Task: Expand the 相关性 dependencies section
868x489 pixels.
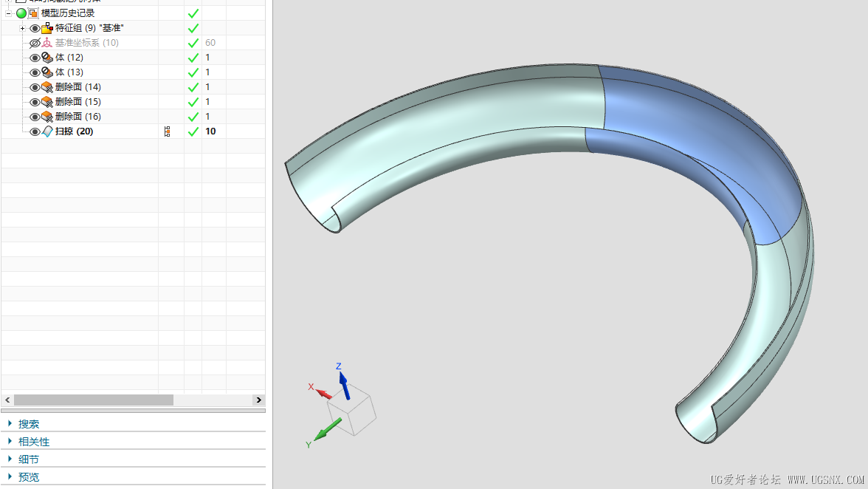Action: click(x=10, y=442)
